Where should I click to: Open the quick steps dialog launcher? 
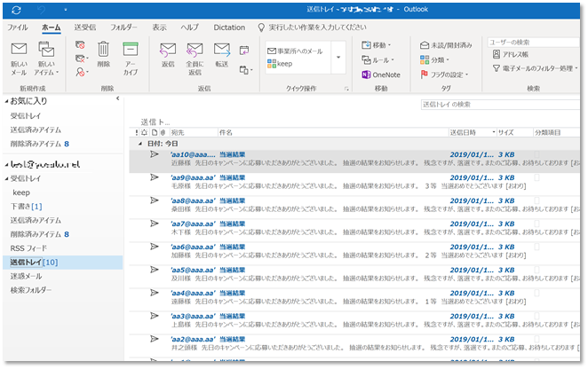point(346,89)
